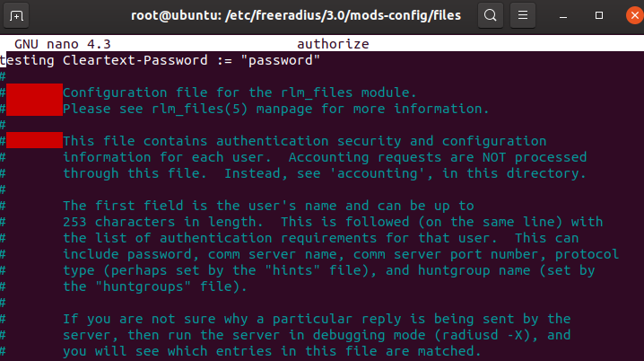Minimize the terminal window
Screen dimensions: 644x361
[561, 15]
